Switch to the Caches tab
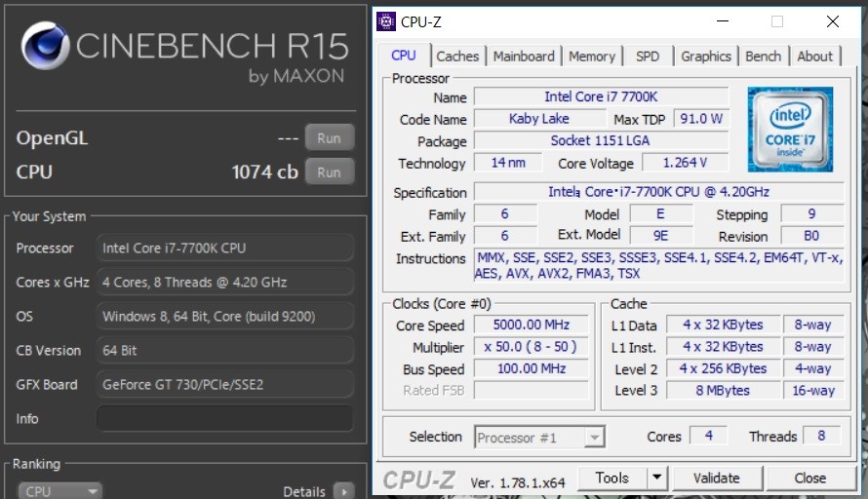This screenshot has width=868, height=499. [457, 57]
